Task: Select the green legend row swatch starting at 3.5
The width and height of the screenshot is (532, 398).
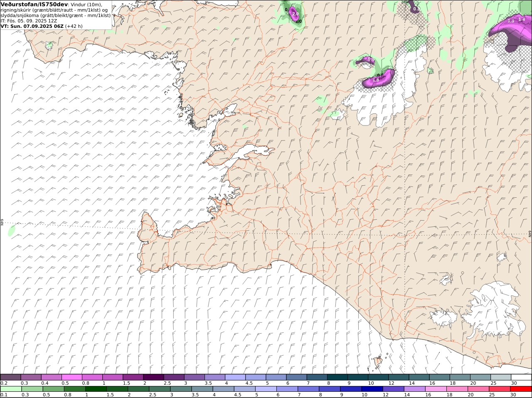Action: point(202,389)
